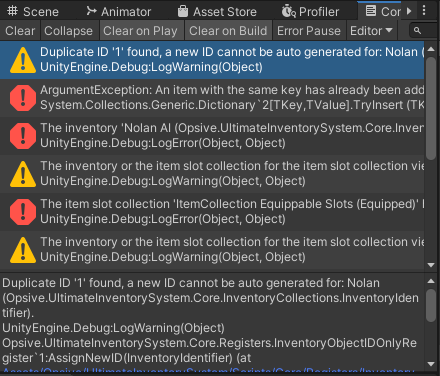
Task: Click the error icon for ItemCollection Equippable Slots entry
Action: (x=23, y=212)
